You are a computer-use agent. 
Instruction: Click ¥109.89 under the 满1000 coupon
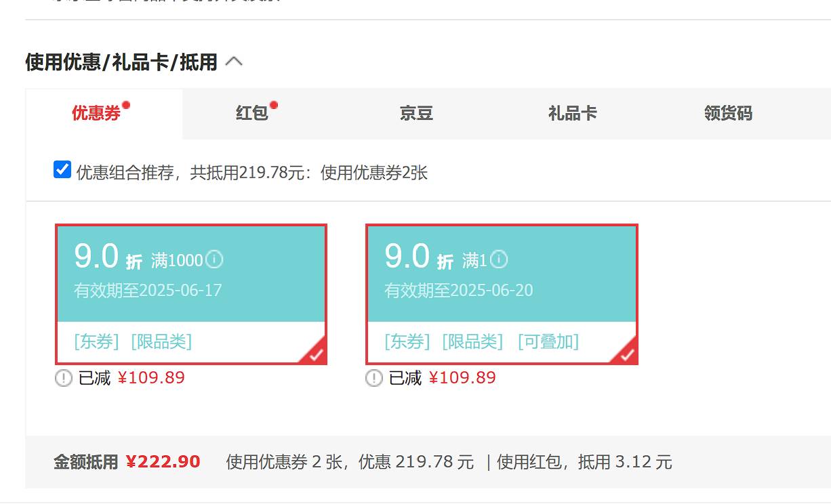click(x=151, y=378)
